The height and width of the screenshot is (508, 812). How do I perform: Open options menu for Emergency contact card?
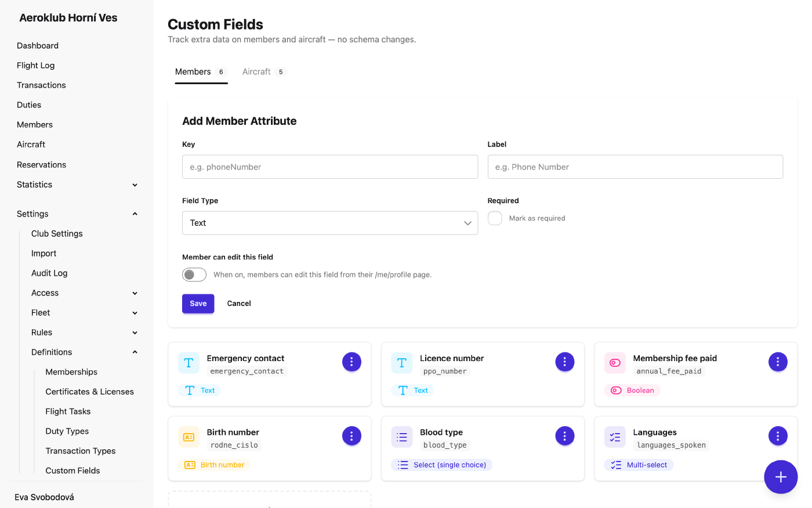pyautogui.click(x=351, y=362)
